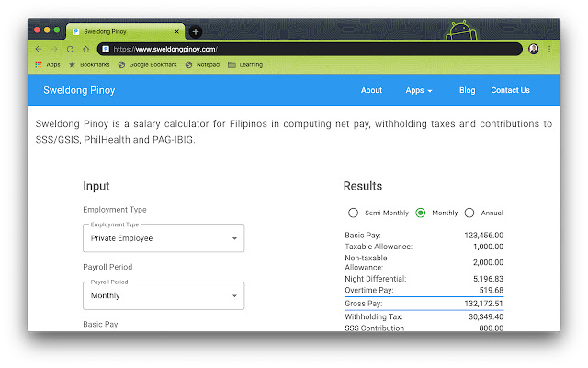Click the user profile avatar icon
This screenshot has width=588, height=368.
tap(533, 49)
